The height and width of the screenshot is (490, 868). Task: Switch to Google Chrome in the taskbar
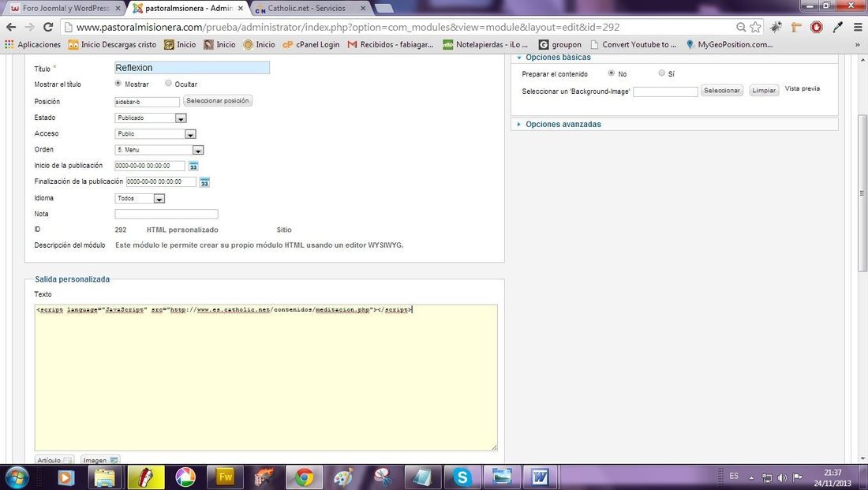coord(304,477)
